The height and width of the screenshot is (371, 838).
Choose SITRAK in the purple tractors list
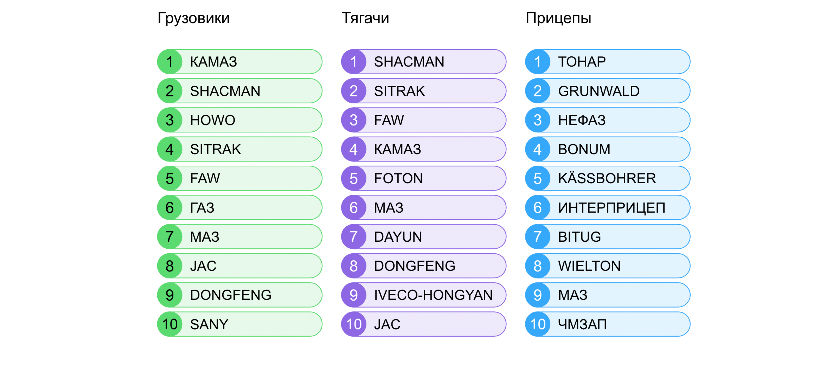point(424,91)
